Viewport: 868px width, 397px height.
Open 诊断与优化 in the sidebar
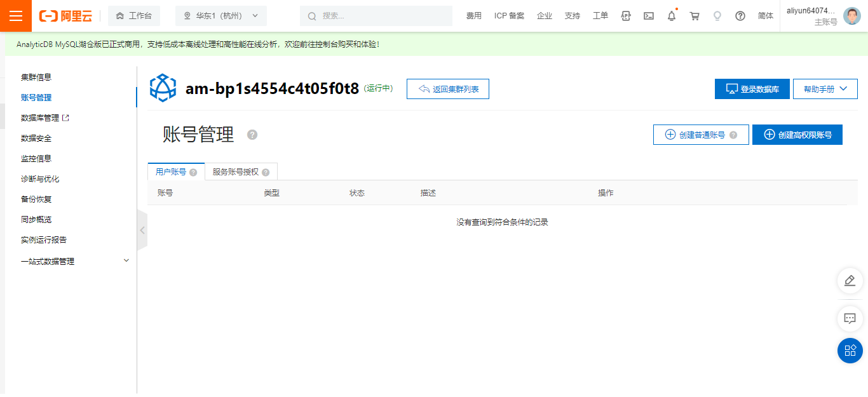click(40, 178)
